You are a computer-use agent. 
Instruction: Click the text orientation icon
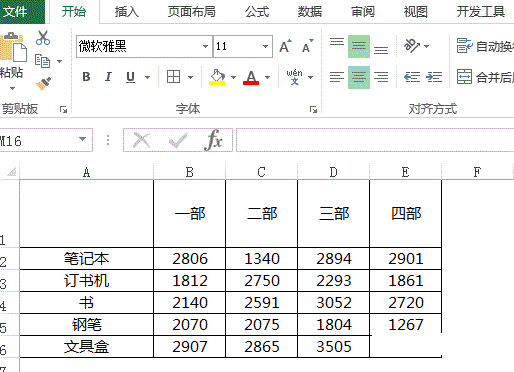(x=411, y=46)
